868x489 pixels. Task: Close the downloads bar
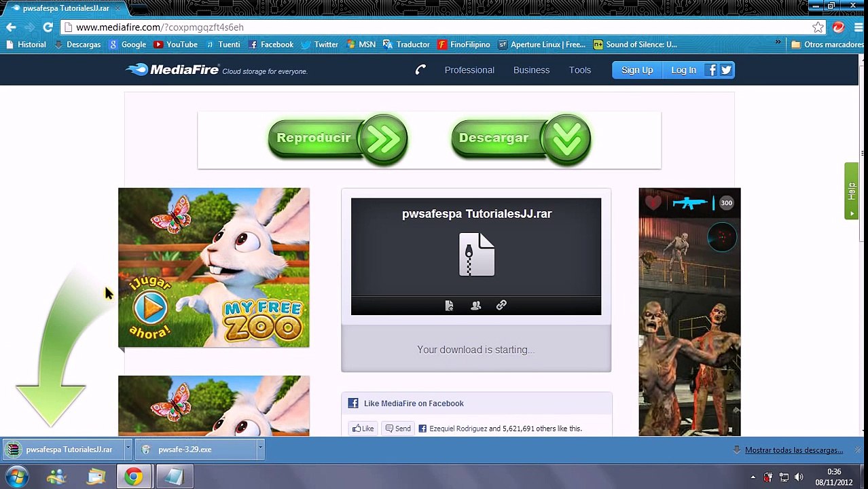pyautogui.click(x=857, y=450)
